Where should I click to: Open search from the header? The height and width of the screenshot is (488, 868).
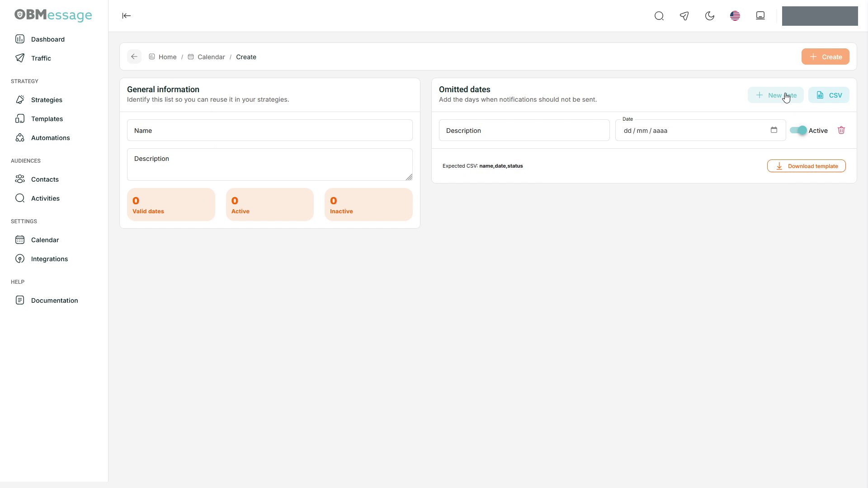pos(659,16)
